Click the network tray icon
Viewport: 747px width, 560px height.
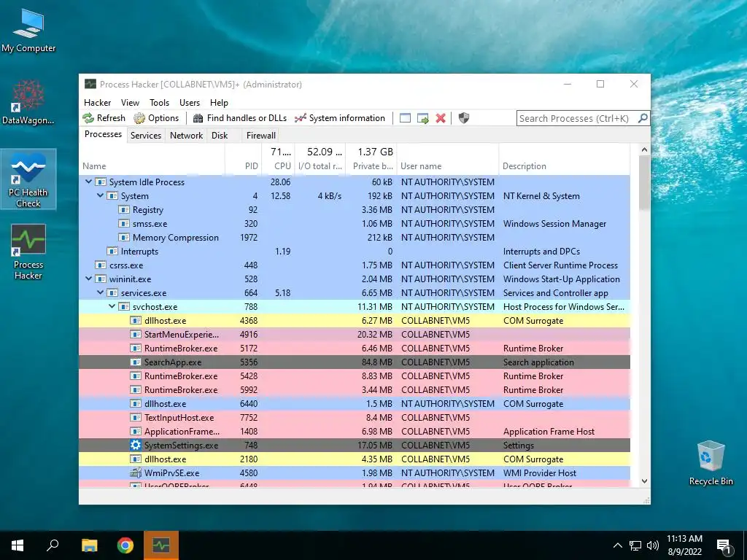click(x=635, y=545)
